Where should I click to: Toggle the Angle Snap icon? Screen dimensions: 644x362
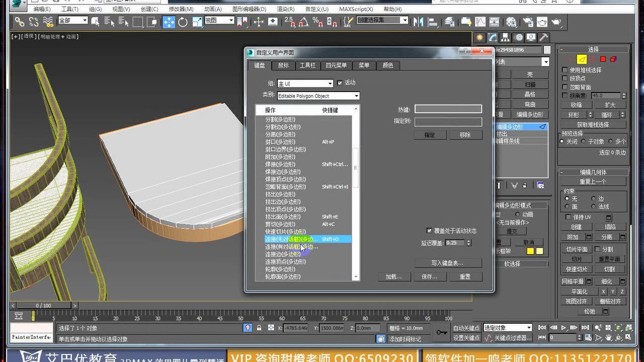click(303, 22)
